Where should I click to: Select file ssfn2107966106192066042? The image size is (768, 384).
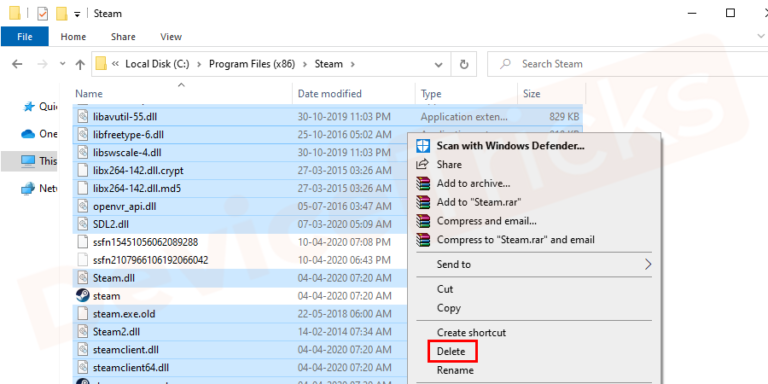[x=150, y=260]
